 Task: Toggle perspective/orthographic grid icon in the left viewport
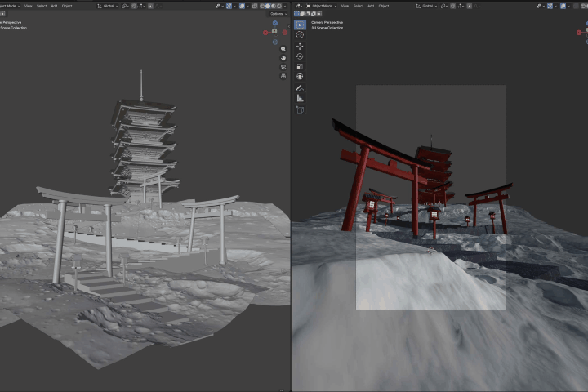click(283, 76)
